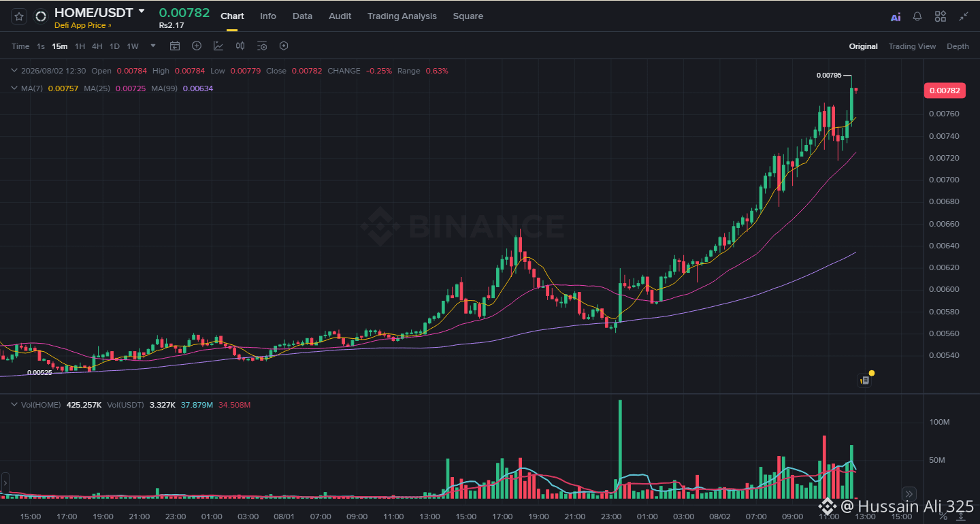
Task: Switch to the Info tab
Action: tap(268, 16)
